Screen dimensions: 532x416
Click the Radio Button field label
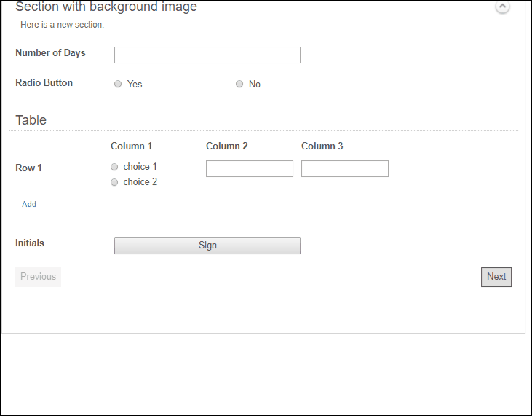(44, 83)
